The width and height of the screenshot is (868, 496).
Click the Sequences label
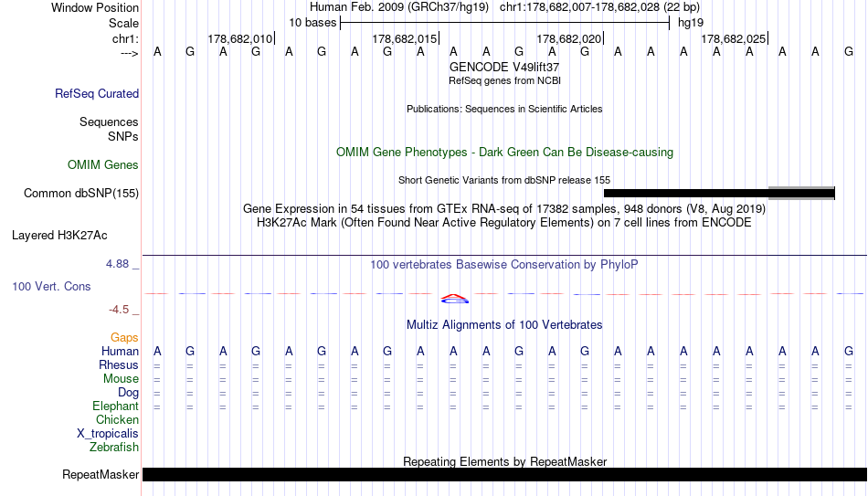point(109,121)
